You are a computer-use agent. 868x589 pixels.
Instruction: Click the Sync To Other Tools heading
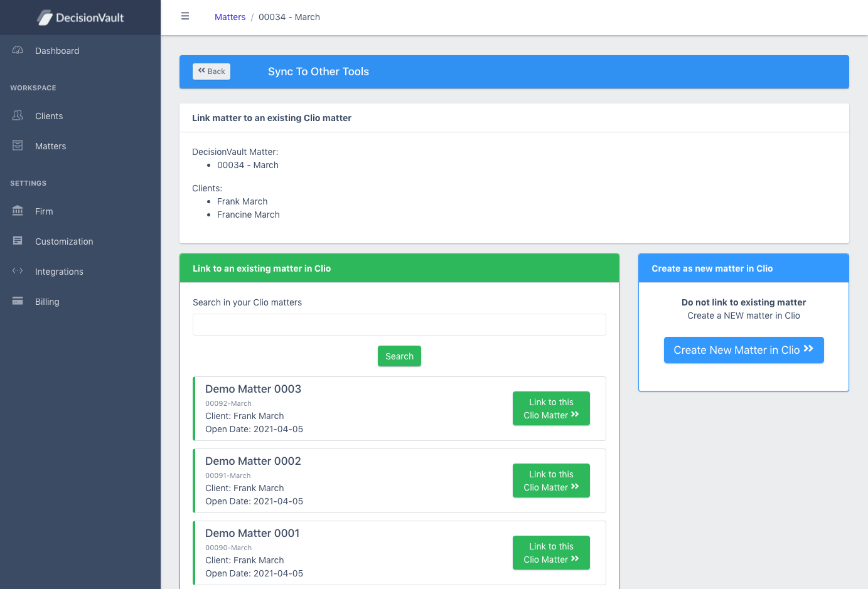pyautogui.click(x=318, y=72)
